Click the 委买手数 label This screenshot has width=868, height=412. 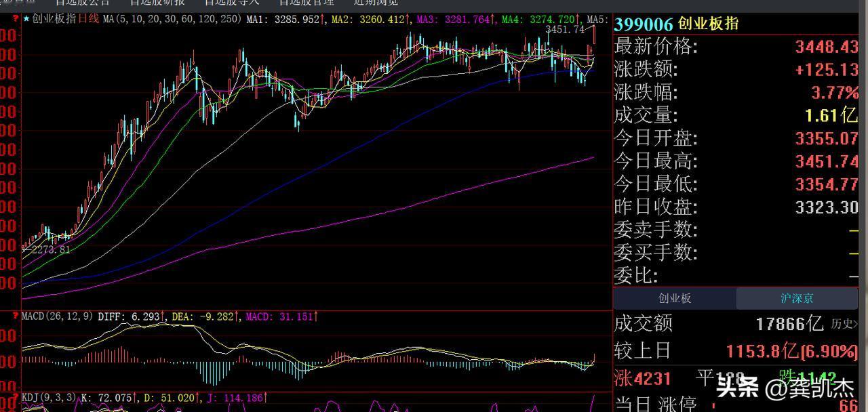656,253
